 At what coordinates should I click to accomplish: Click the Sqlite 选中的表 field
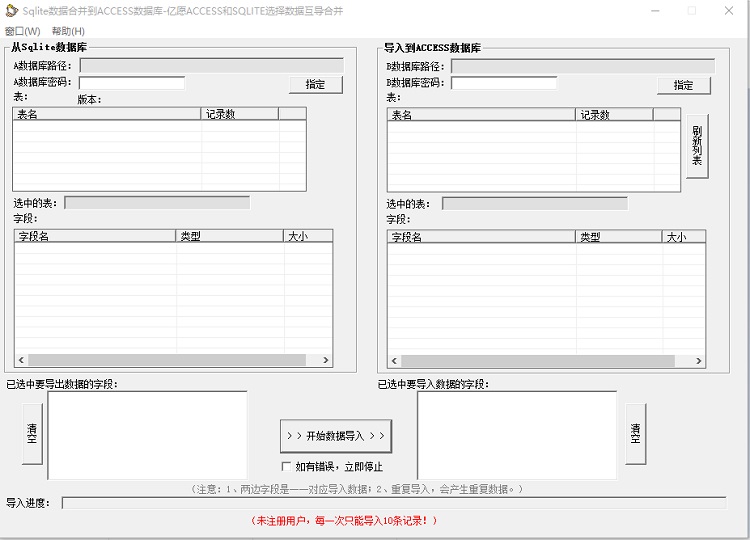coord(157,203)
